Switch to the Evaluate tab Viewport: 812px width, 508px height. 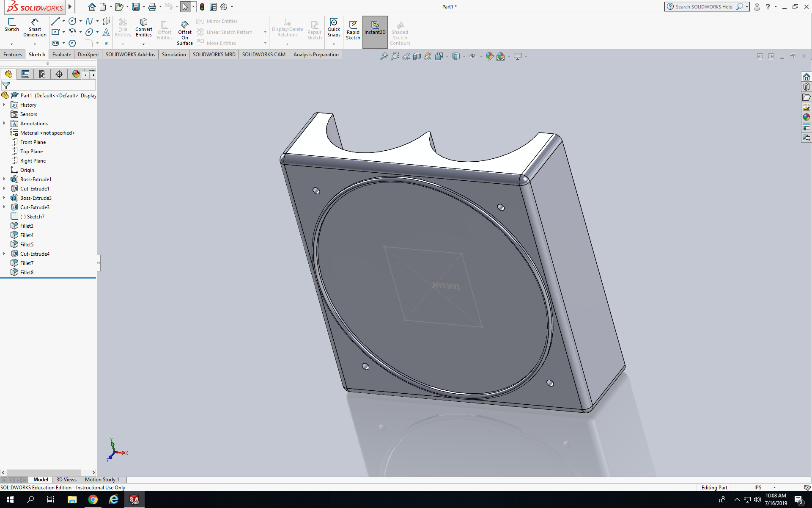coord(62,55)
